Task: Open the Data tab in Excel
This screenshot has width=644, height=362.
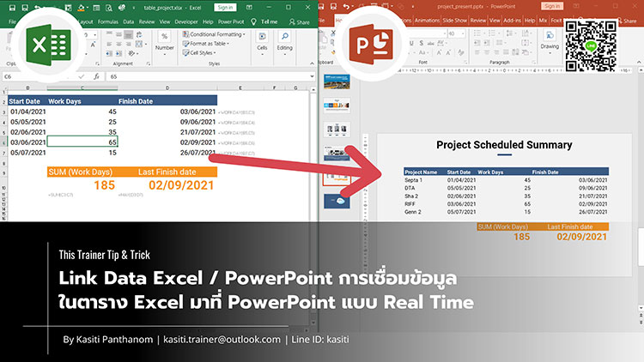Action: 129,21
